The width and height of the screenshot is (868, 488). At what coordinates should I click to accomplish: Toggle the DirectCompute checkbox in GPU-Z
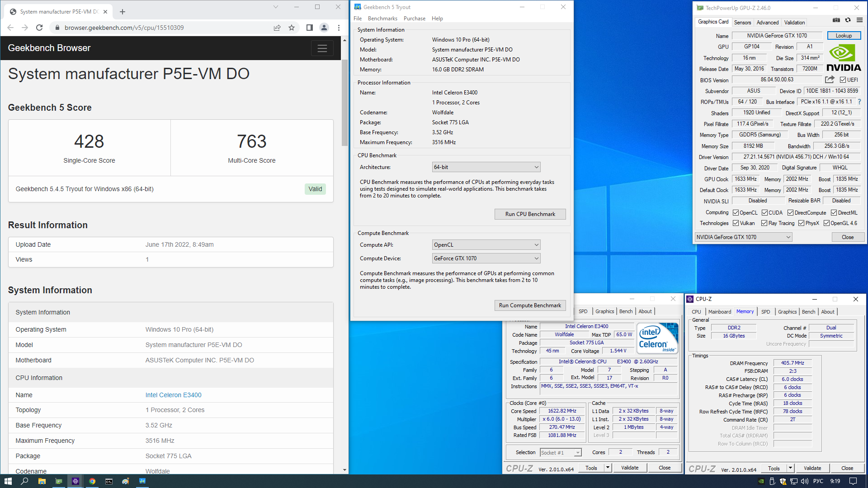pos(790,213)
